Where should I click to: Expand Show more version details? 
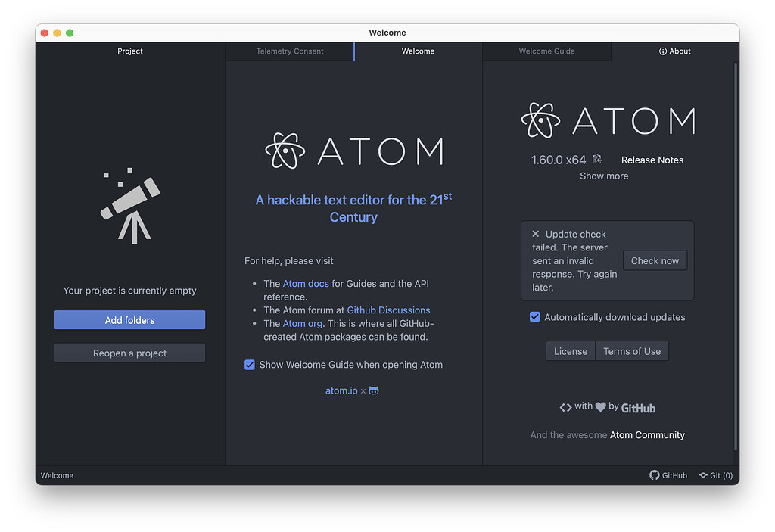(604, 176)
